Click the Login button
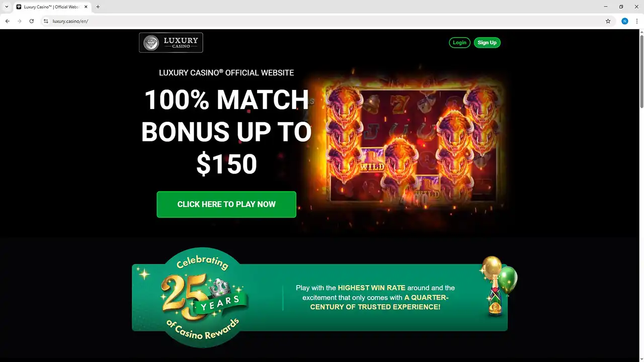Screen dimensions: 644x362 [x=459, y=43]
